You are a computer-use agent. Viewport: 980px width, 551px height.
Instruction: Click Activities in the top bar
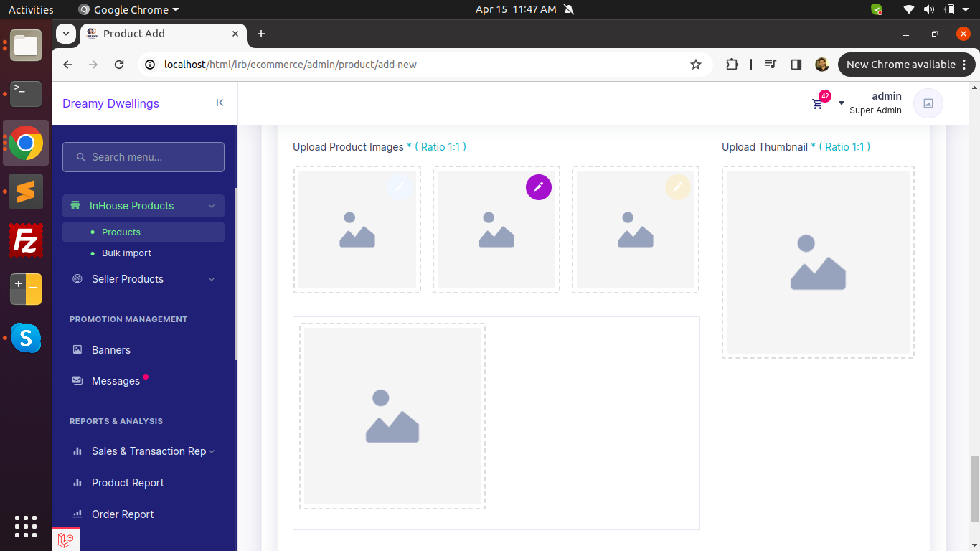(x=31, y=9)
